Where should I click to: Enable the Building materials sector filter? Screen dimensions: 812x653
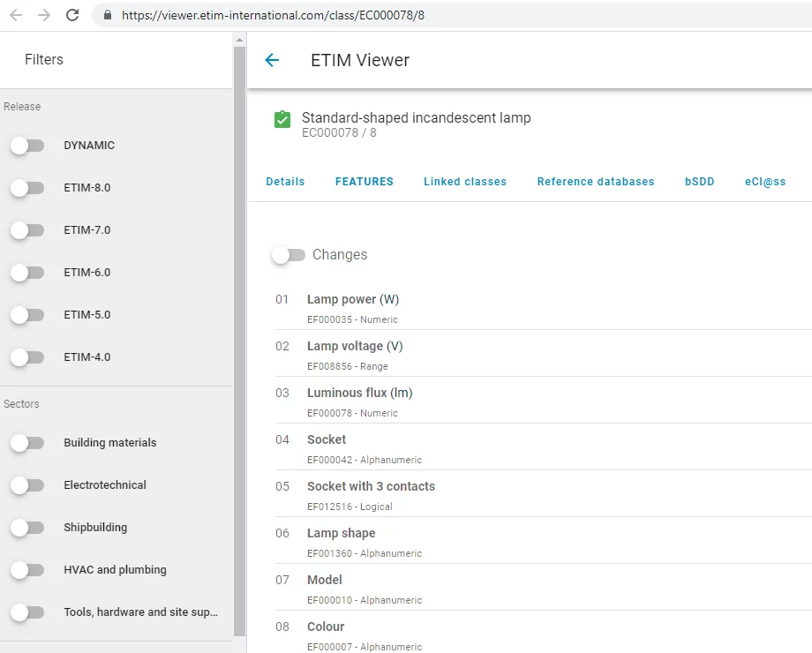[x=27, y=442]
